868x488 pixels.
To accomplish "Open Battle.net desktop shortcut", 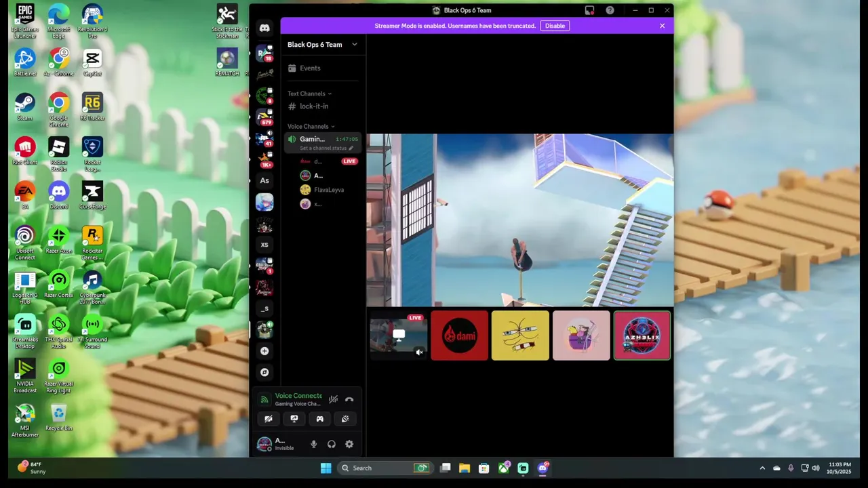I will (25, 62).
